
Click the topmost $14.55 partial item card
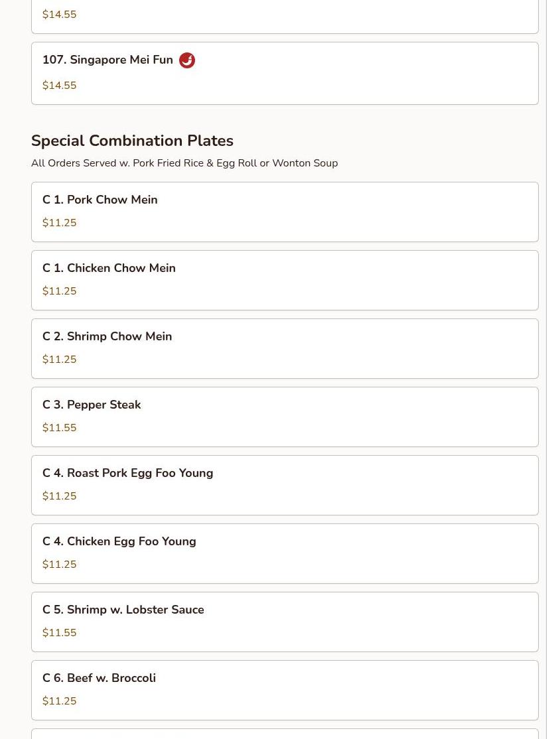[x=284, y=16]
